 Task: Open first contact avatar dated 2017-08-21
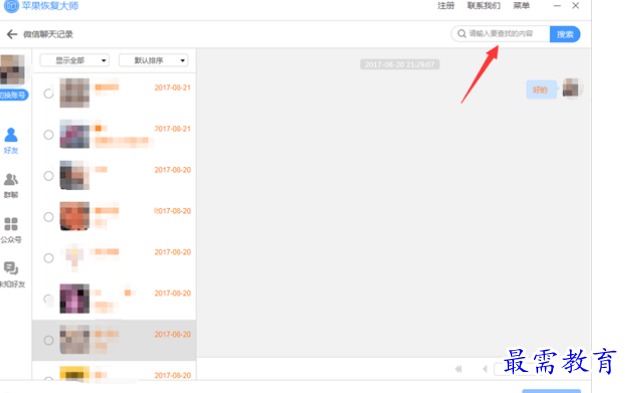[75, 93]
